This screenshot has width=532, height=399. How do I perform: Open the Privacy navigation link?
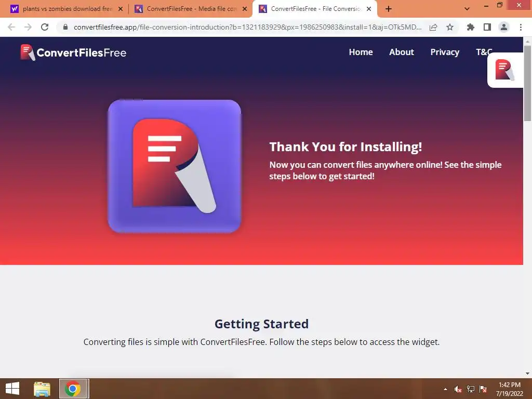445,52
